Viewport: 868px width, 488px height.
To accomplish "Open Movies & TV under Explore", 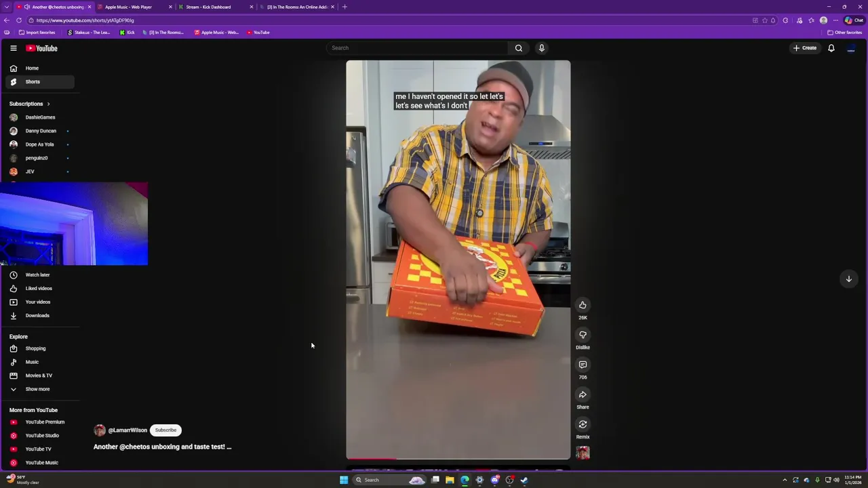I will 37,375.
